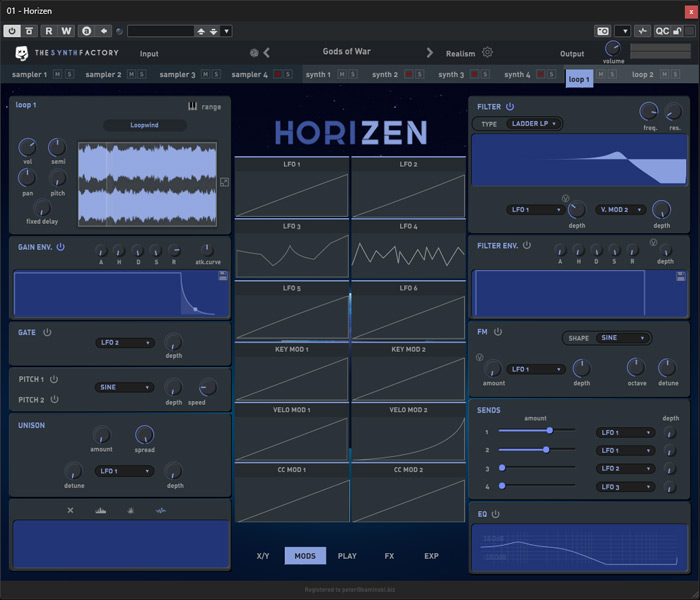Viewport: 700px width, 600px height.
Task: Click the range button in loop 1
Action: 211,107
